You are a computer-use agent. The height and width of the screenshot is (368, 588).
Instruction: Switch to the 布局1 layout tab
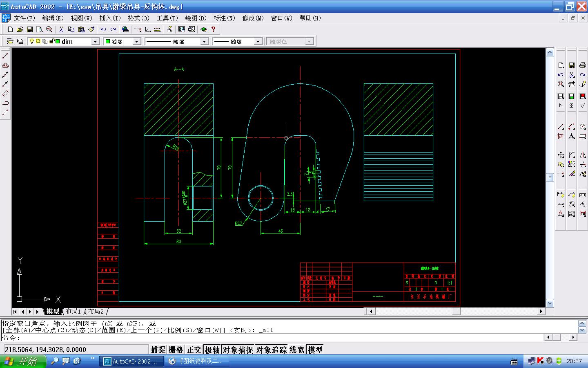pos(73,312)
